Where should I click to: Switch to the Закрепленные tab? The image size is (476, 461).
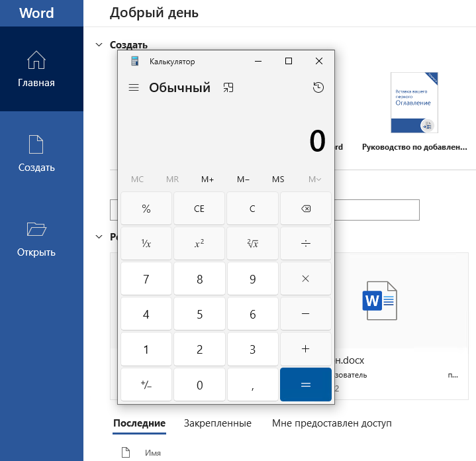tap(218, 423)
